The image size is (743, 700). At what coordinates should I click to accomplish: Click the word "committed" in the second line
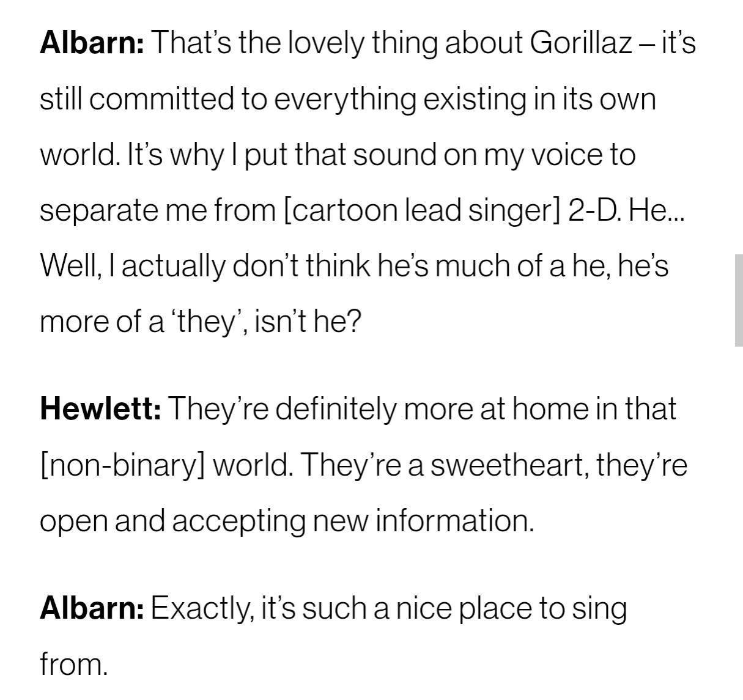coord(162,99)
